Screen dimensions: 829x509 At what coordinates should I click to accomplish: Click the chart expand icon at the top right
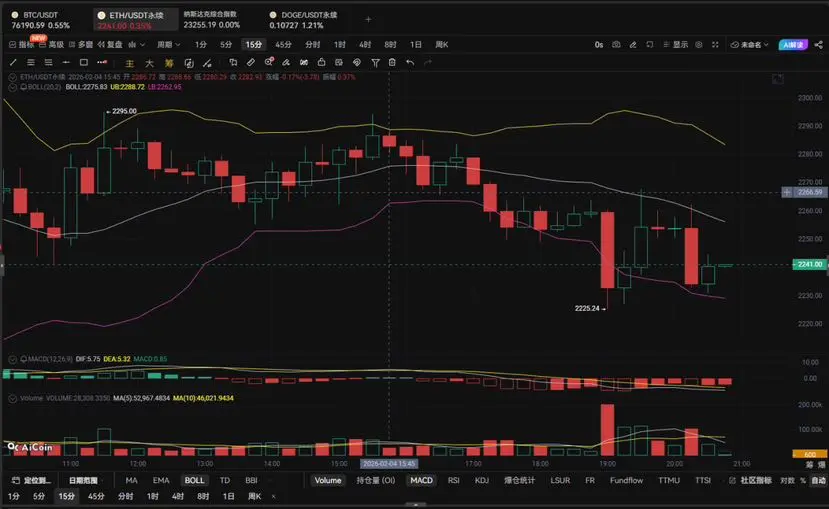778,79
